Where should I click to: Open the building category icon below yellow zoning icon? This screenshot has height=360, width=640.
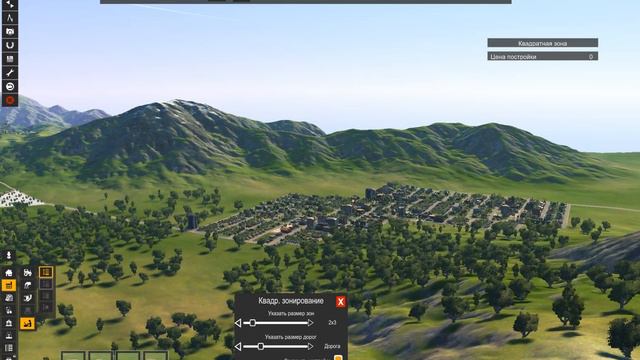(x=9, y=298)
